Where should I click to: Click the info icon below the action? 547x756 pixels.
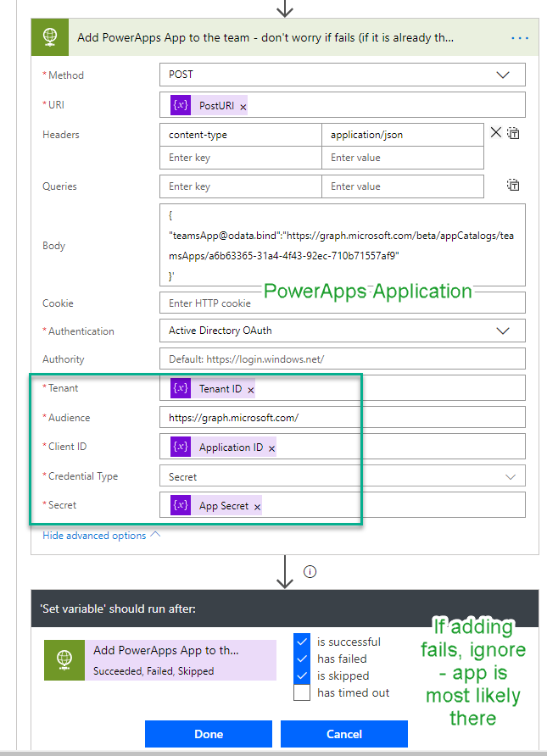(x=310, y=571)
